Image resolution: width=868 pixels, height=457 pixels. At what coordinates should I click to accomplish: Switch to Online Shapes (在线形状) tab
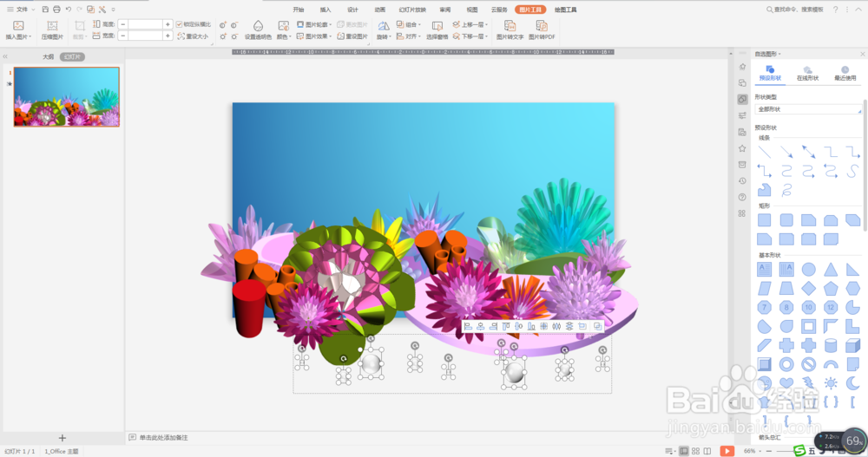coord(807,73)
